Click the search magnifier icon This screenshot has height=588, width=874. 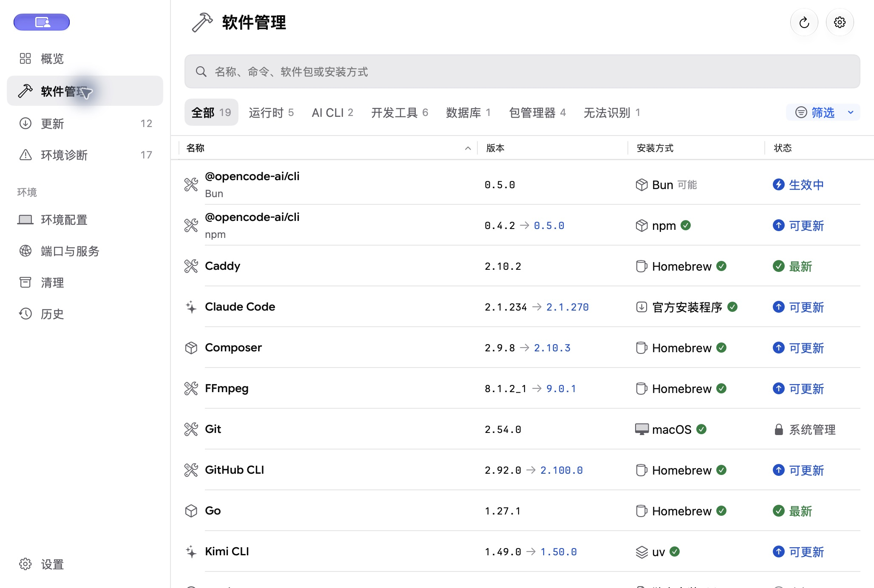click(201, 71)
